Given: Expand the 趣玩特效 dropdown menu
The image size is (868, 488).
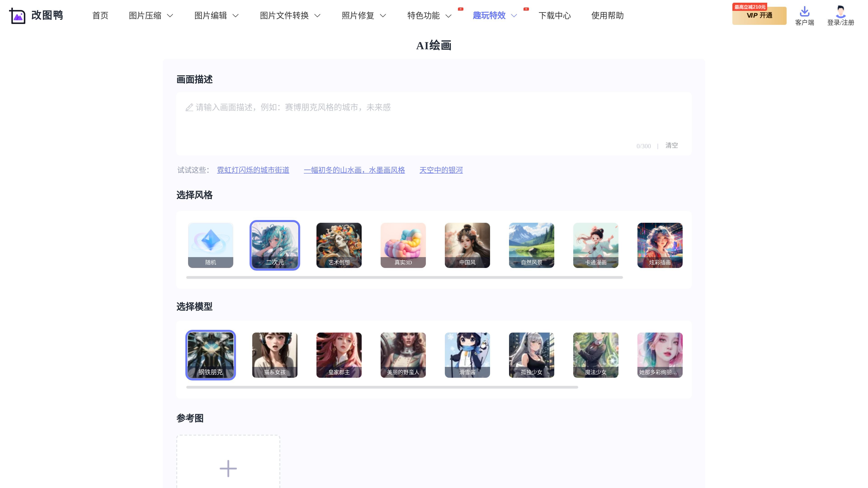Looking at the screenshot, I should pos(495,16).
